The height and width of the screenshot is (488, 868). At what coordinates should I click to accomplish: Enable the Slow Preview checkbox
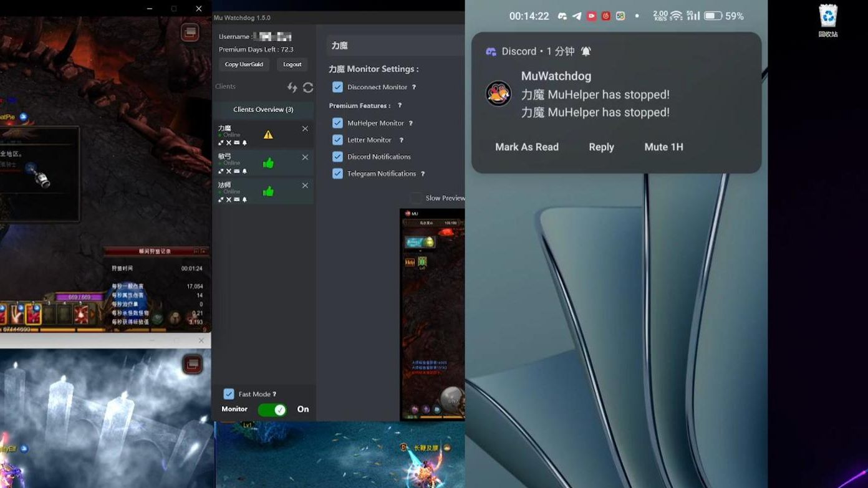pos(416,198)
